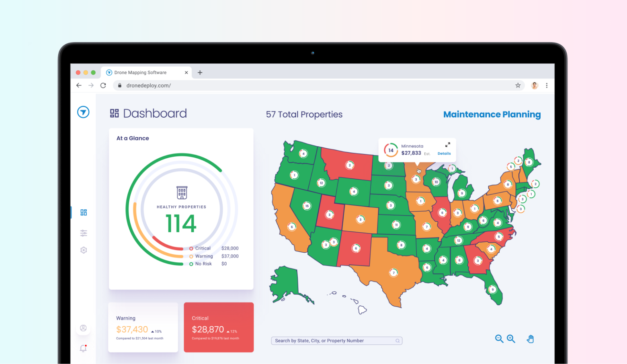The width and height of the screenshot is (627, 364).
Task: Expand the Minnesota tooltip card
Action: 447,145
